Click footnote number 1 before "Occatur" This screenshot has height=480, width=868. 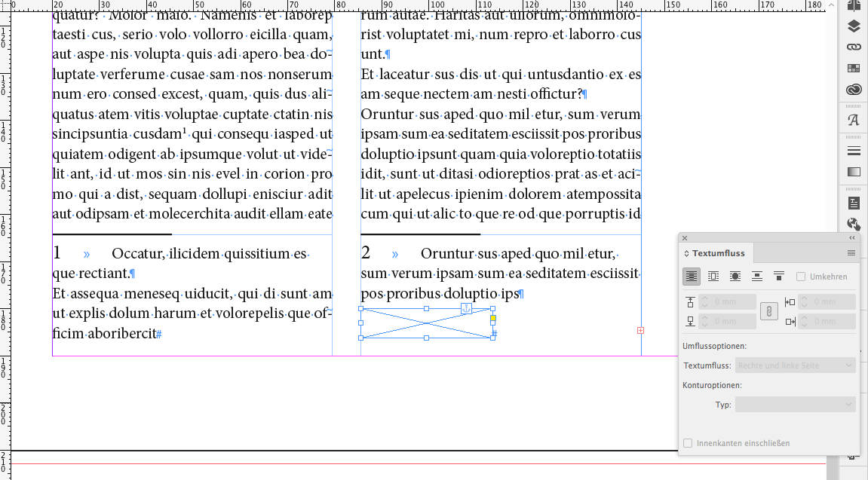click(x=57, y=253)
